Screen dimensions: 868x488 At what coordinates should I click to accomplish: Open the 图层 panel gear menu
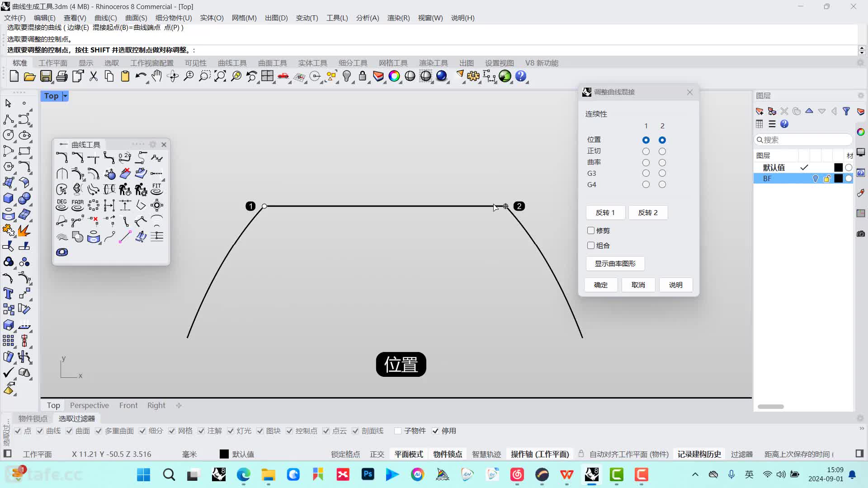click(x=861, y=95)
